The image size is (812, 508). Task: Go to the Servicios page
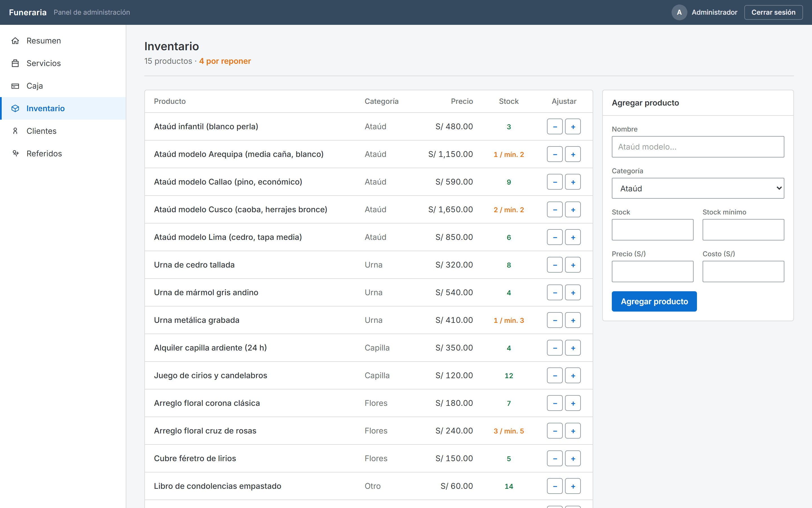[x=63, y=63]
